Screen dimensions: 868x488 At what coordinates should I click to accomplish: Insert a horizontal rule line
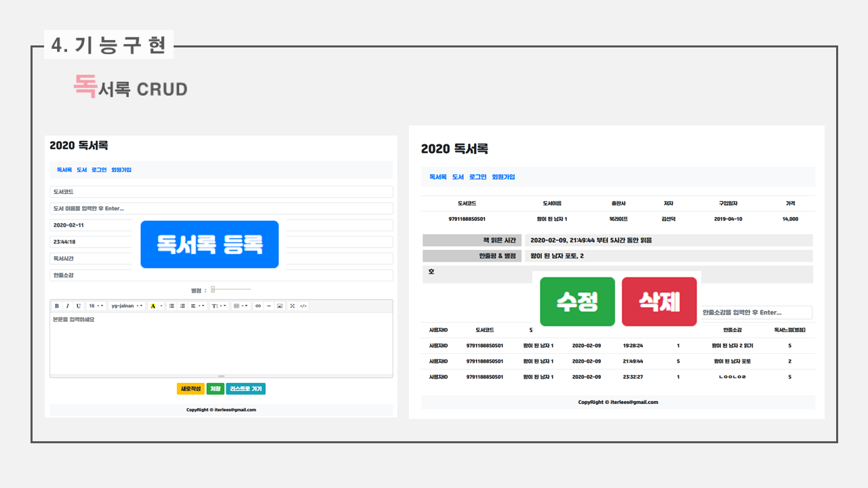(x=269, y=306)
